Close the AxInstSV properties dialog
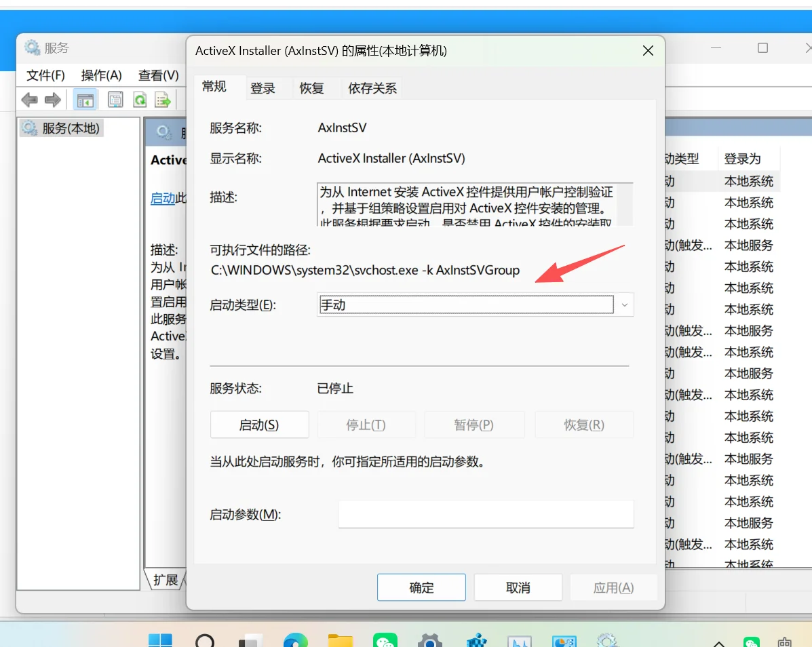 pos(648,51)
